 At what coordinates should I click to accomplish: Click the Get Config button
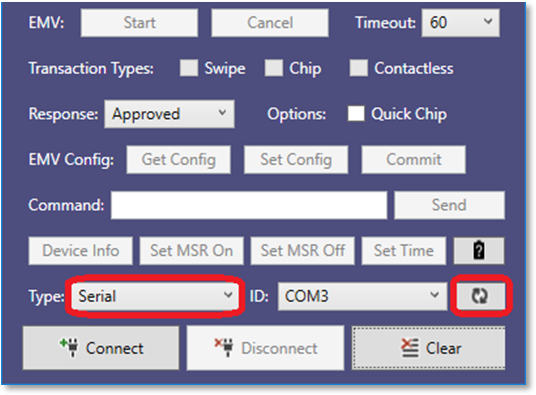178,160
